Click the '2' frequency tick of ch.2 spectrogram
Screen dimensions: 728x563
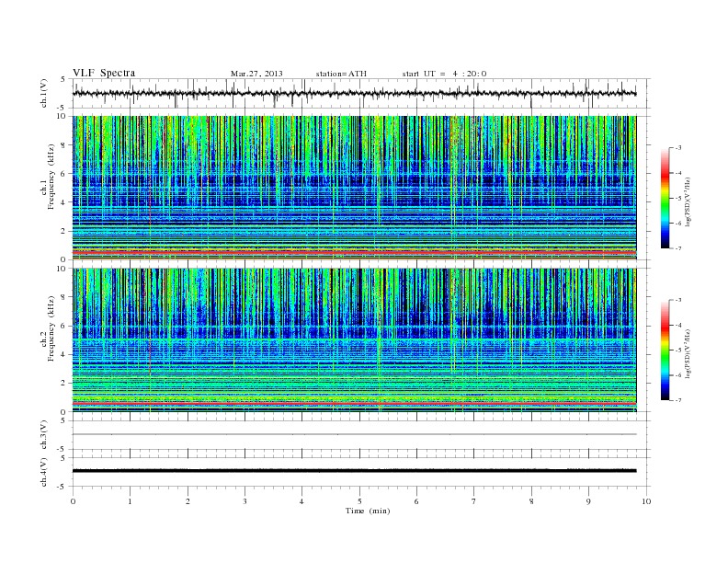coord(64,384)
